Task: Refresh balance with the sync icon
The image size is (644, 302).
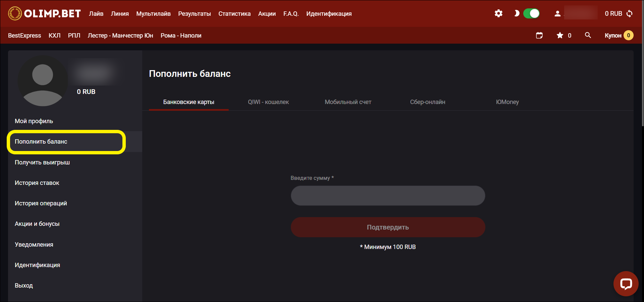Action: pos(630,13)
